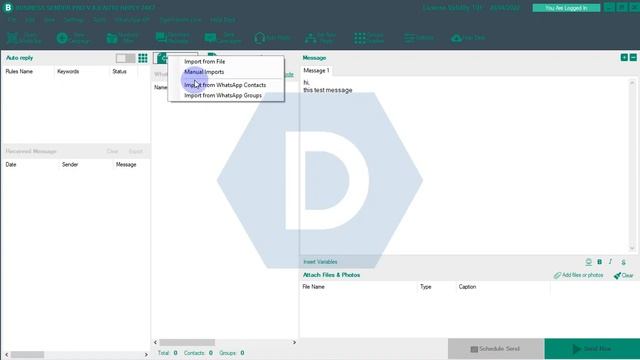Click left arrow of contacts list scrollbar
This screenshot has width=640, height=360.
(155, 342)
